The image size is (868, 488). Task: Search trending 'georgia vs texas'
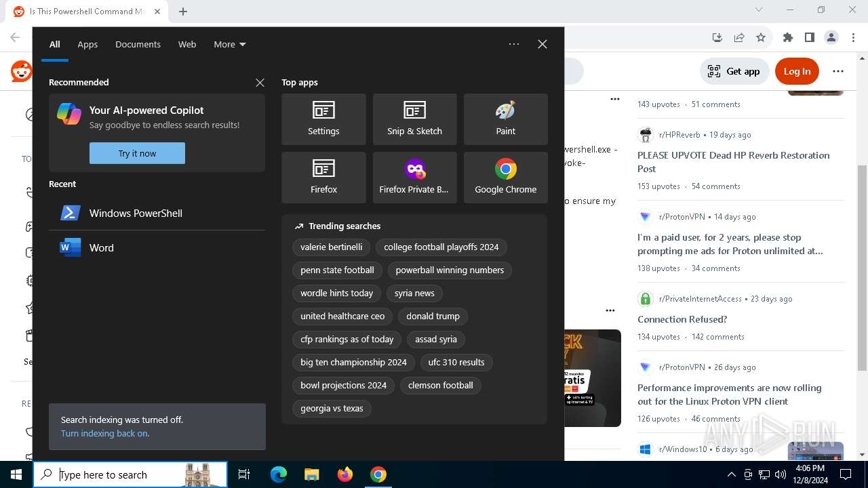(332, 409)
